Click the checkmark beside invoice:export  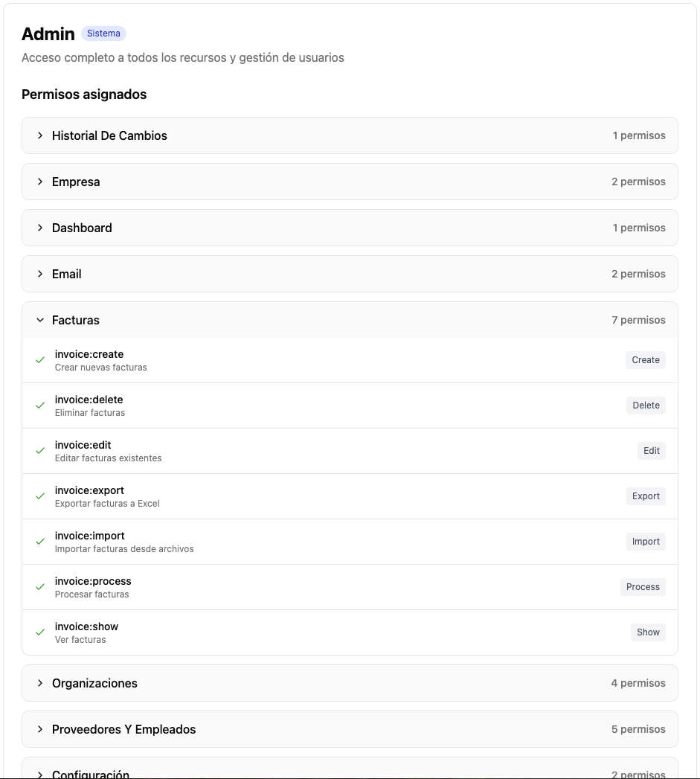pyautogui.click(x=40, y=496)
